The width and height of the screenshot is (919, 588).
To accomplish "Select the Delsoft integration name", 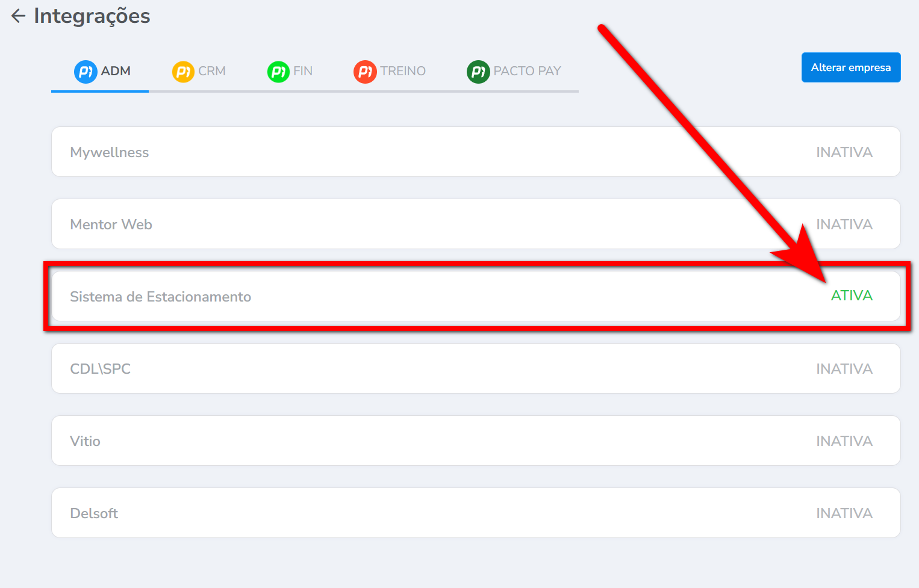I will pyautogui.click(x=95, y=513).
